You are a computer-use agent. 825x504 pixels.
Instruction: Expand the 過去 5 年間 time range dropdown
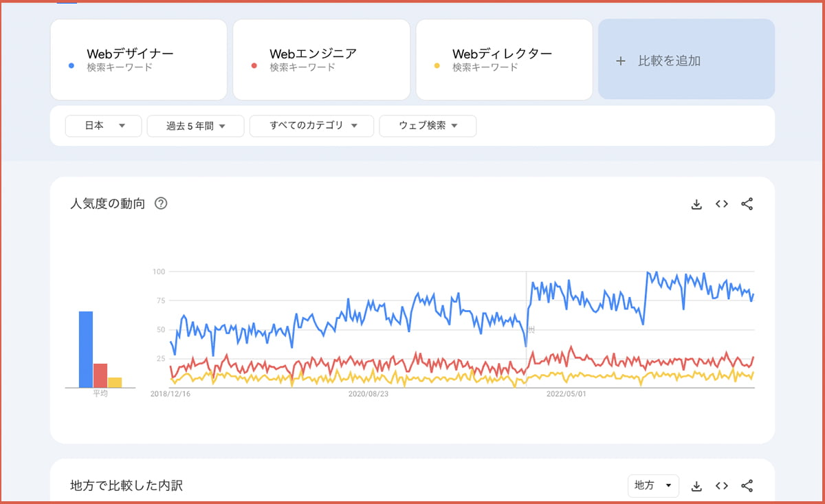pyautogui.click(x=196, y=126)
